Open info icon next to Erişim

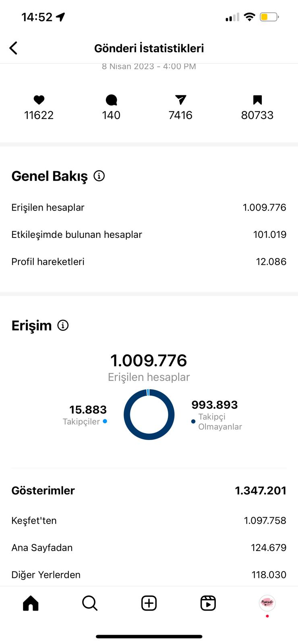63,325
